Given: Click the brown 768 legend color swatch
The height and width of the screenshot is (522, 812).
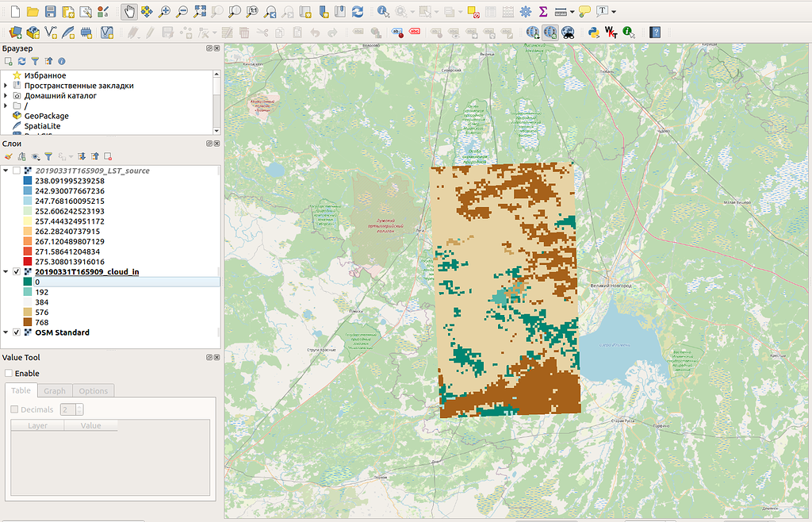Looking at the screenshot, I should click(x=29, y=322).
